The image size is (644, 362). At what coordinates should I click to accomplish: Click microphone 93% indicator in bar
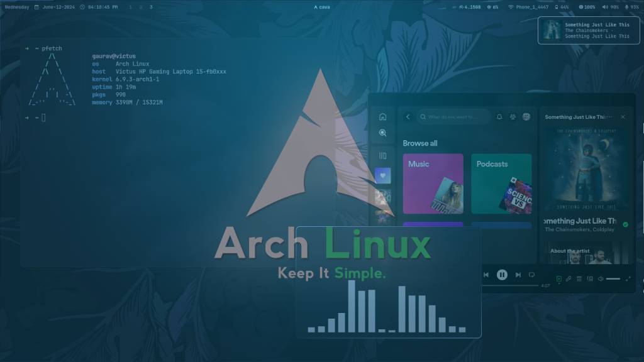click(631, 7)
